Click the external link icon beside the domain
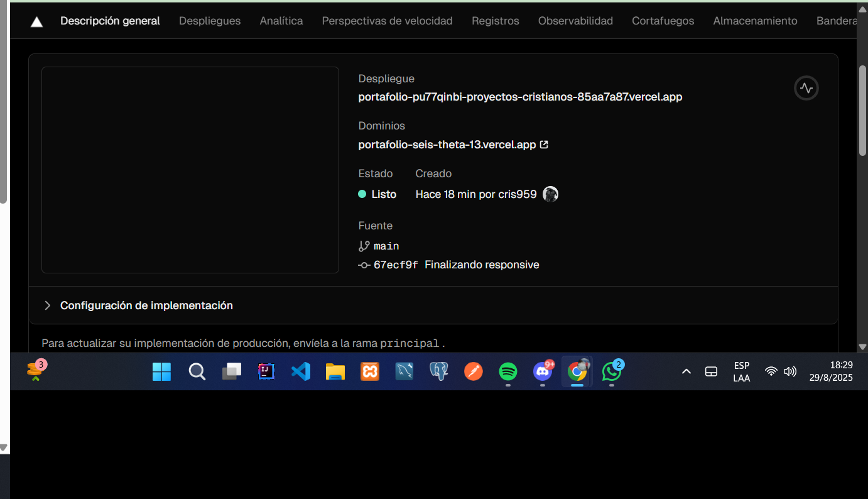Screen dimensions: 868x499 (x=545, y=145)
